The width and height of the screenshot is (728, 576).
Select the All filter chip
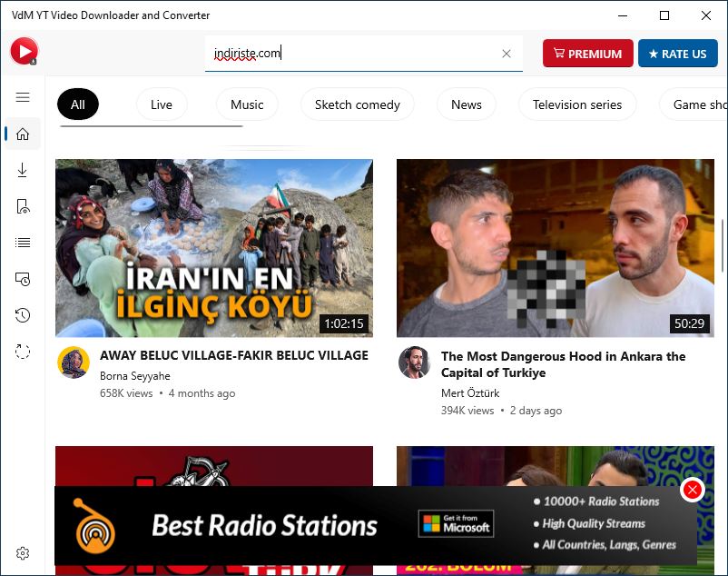coord(78,104)
